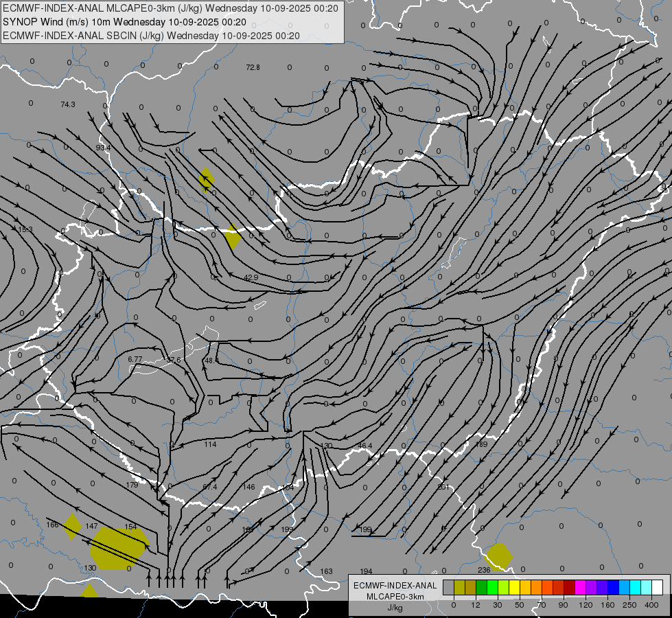Click the olive diamond next to value 166
672x618 pixels.
(72, 527)
